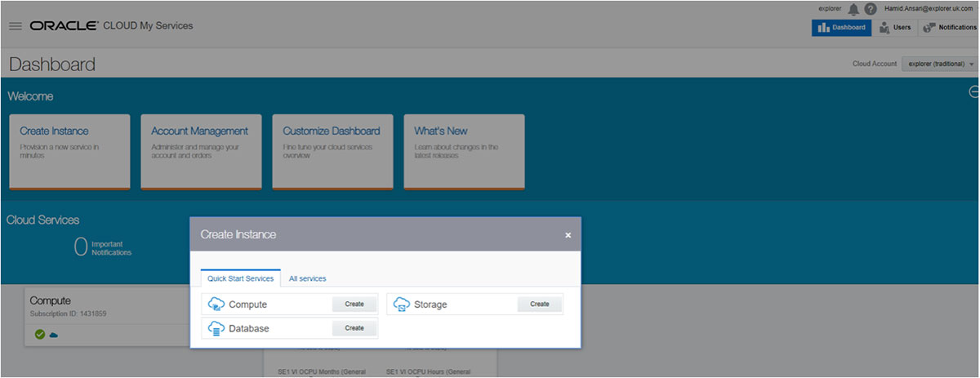Open the Account Management card
This screenshot has height=378, width=980.
tap(201, 152)
